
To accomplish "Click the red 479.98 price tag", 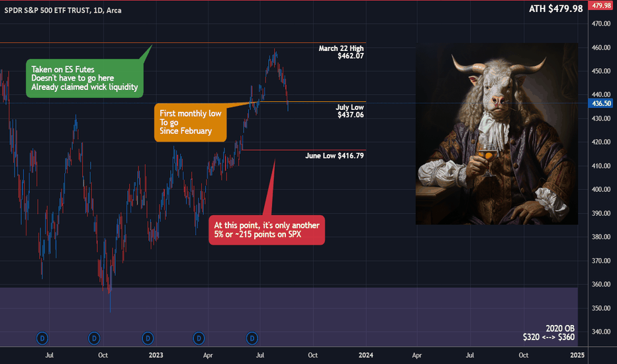I will pos(601,5).
